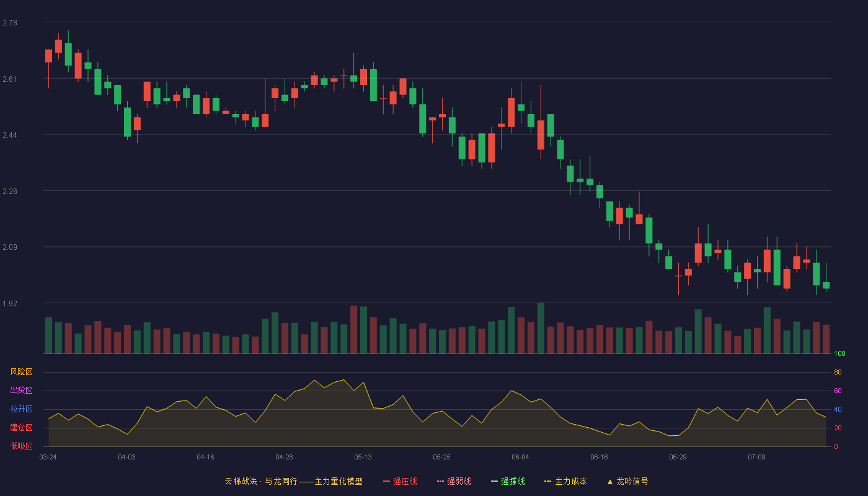Click the 拉升区 zone label

(21, 409)
